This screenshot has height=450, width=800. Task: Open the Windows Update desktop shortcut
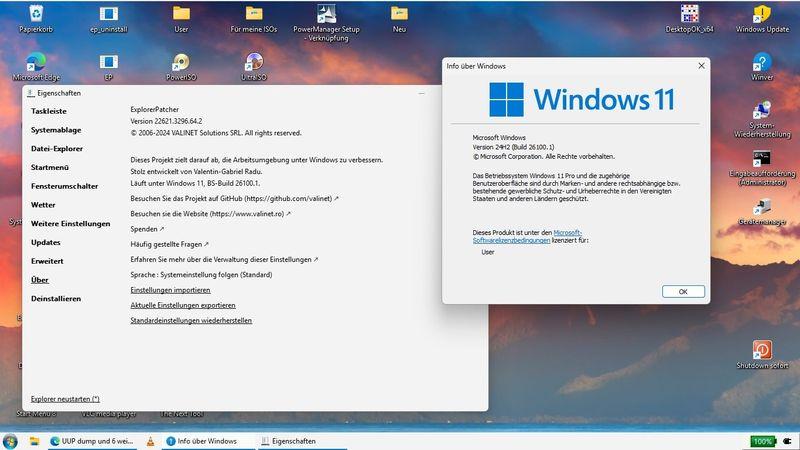[762, 18]
